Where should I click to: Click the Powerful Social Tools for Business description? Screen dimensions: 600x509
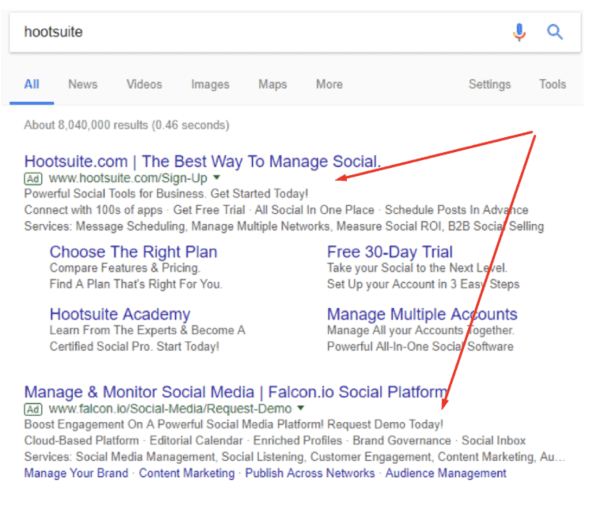pyautogui.click(x=166, y=194)
